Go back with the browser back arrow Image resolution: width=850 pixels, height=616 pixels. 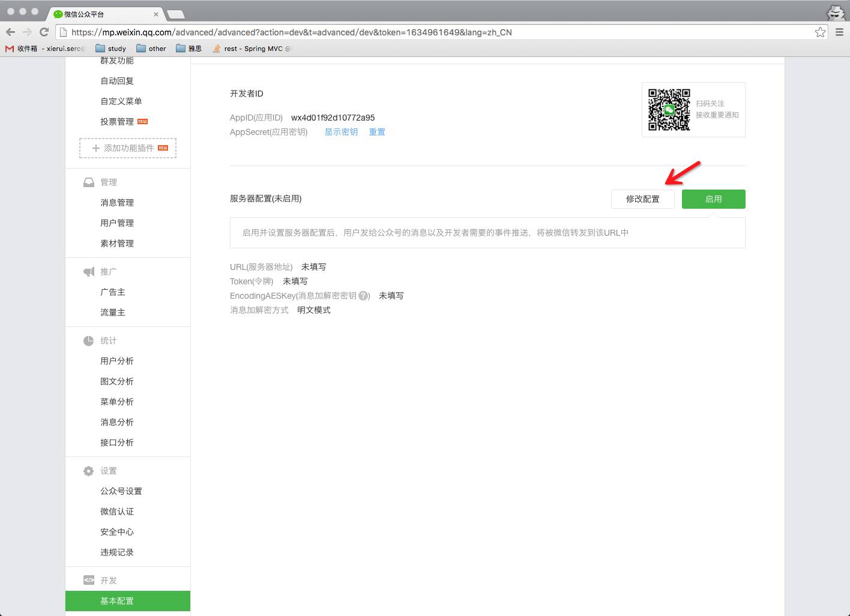[x=10, y=32]
